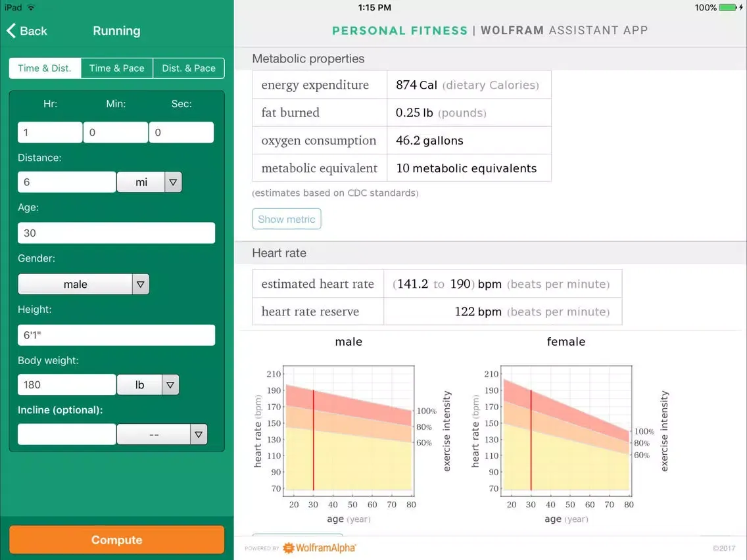Viewport: 747px width, 560px height.
Task: Tap the battery icon in status bar
Action: 727,7
